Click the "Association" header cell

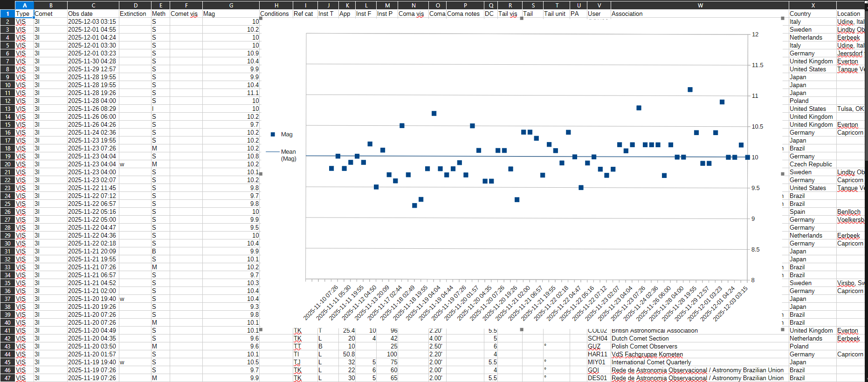point(700,14)
